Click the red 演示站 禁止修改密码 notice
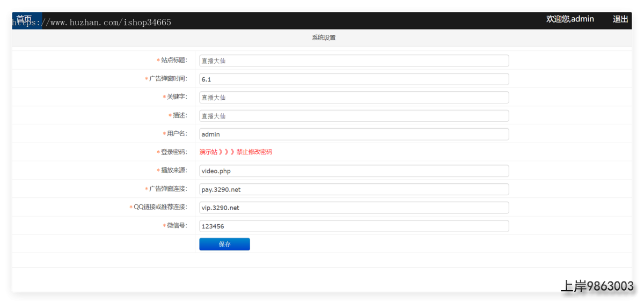Image resolution: width=644 pixels, height=304 pixels. click(x=236, y=152)
